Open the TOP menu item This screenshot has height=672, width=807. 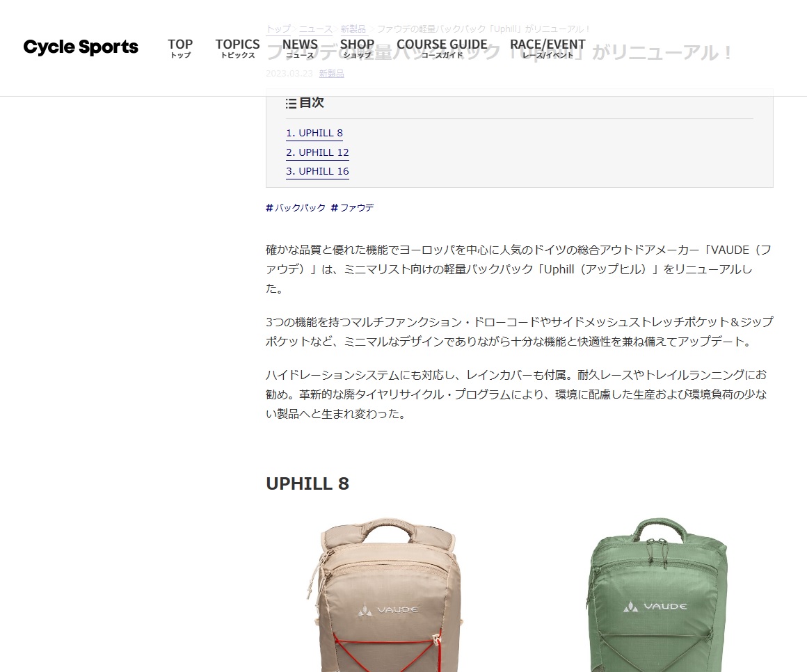180,49
